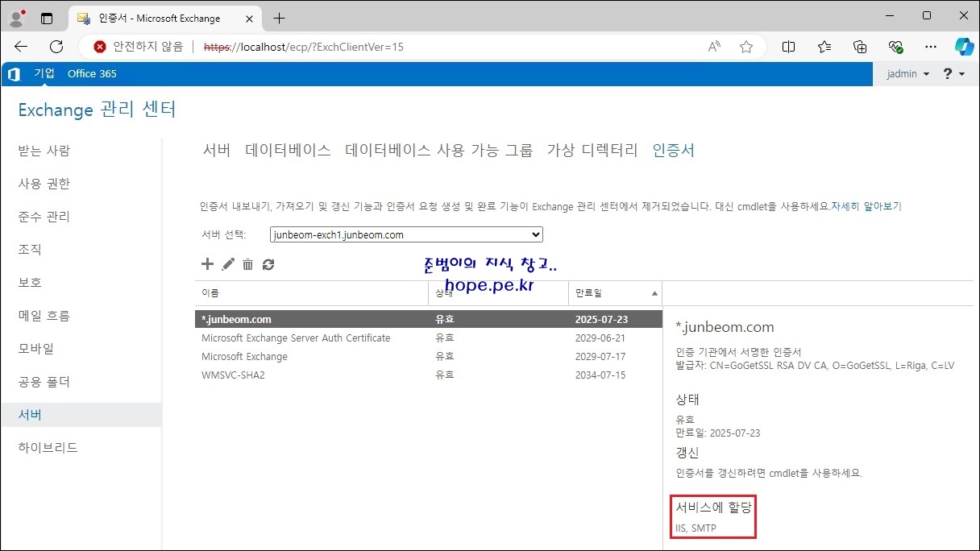Select the Microsoft Exchange certificate row
The height and width of the screenshot is (551, 980).
(428, 357)
